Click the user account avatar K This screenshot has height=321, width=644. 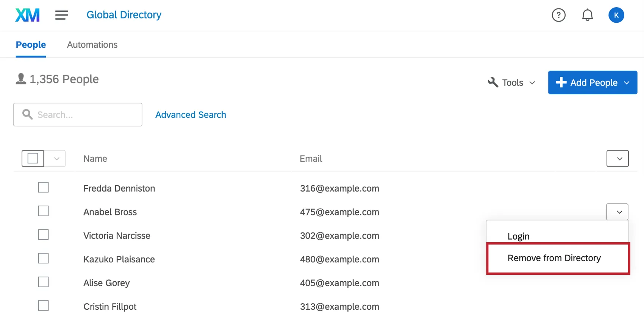click(616, 15)
